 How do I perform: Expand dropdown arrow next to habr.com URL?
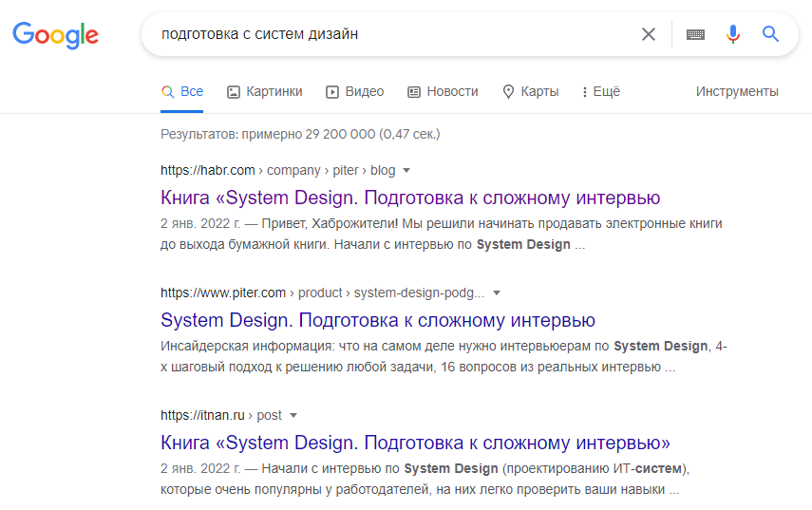click(x=406, y=170)
